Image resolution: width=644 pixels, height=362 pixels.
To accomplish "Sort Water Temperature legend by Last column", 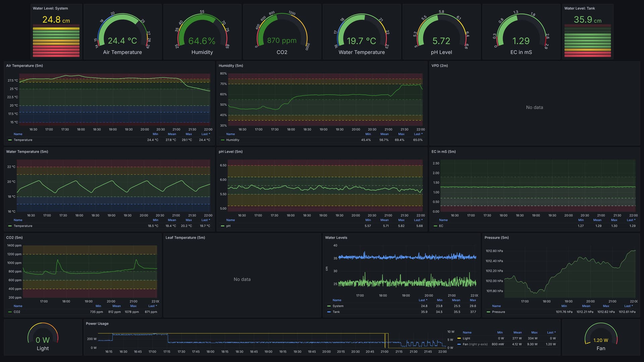I will [205, 220].
